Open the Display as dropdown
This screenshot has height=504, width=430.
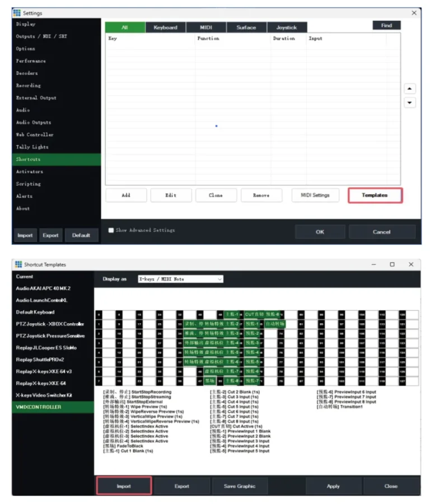180,279
